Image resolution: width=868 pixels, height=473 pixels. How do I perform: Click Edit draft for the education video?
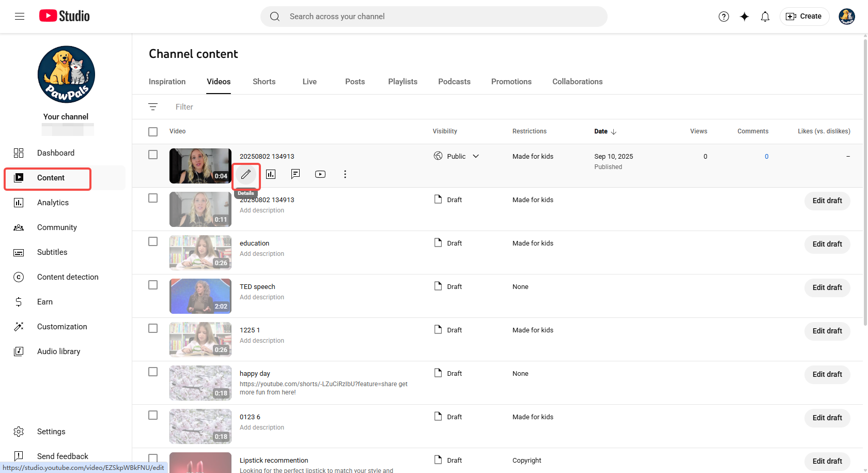tap(827, 244)
